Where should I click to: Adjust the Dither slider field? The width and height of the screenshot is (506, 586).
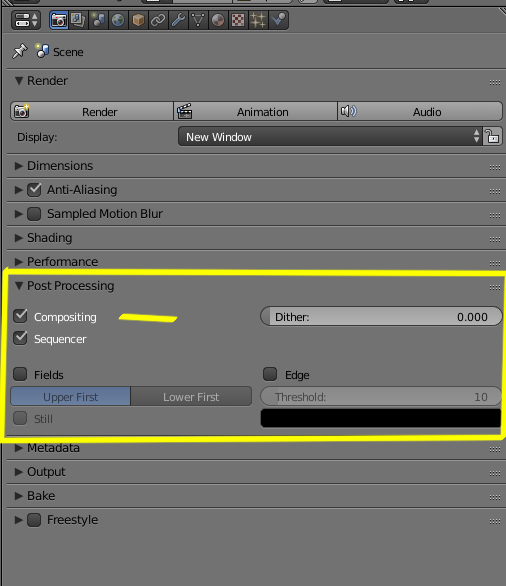coord(381,317)
